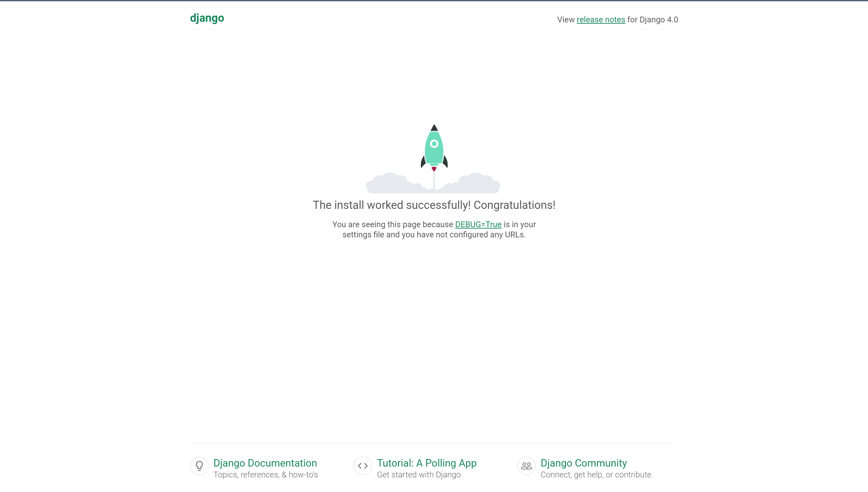
Task: Click the 'Get started with Django' subtitle
Action: pyautogui.click(x=419, y=475)
